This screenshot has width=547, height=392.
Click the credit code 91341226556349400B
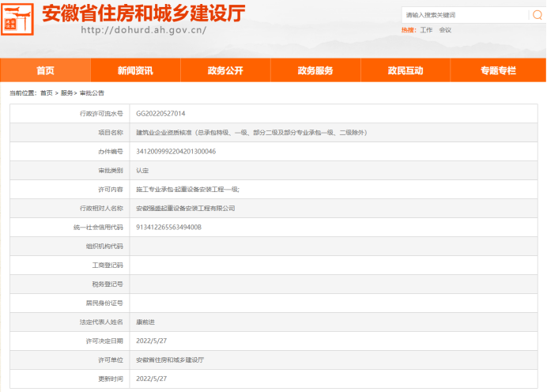(x=169, y=227)
